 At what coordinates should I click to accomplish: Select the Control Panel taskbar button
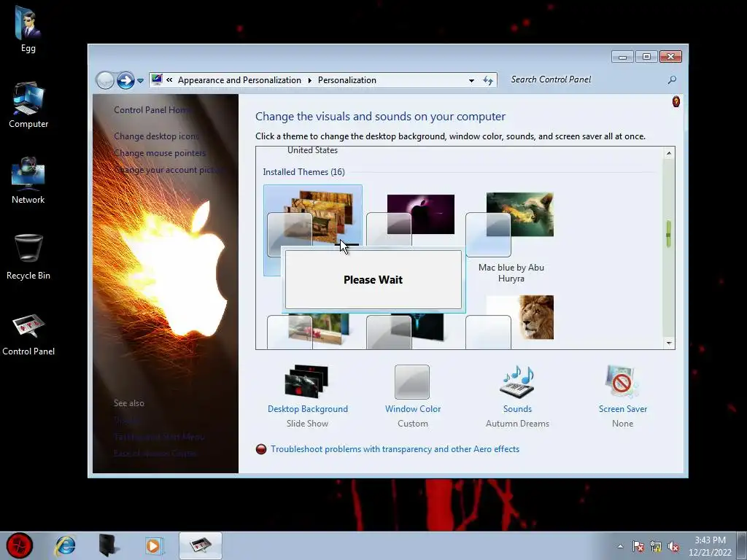click(201, 545)
